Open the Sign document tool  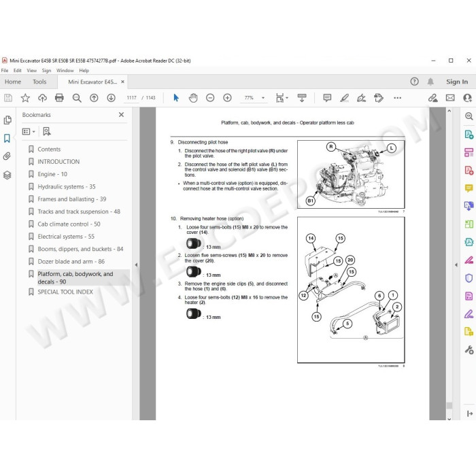point(361,98)
